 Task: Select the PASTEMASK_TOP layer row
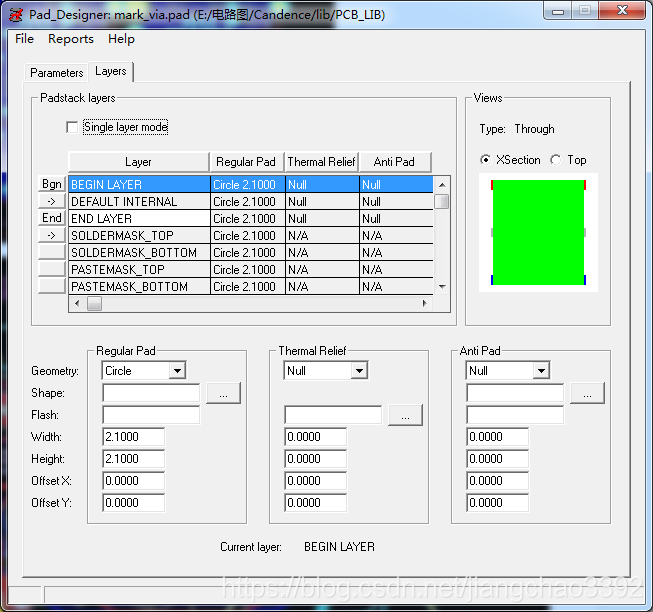(x=251, y=270)
